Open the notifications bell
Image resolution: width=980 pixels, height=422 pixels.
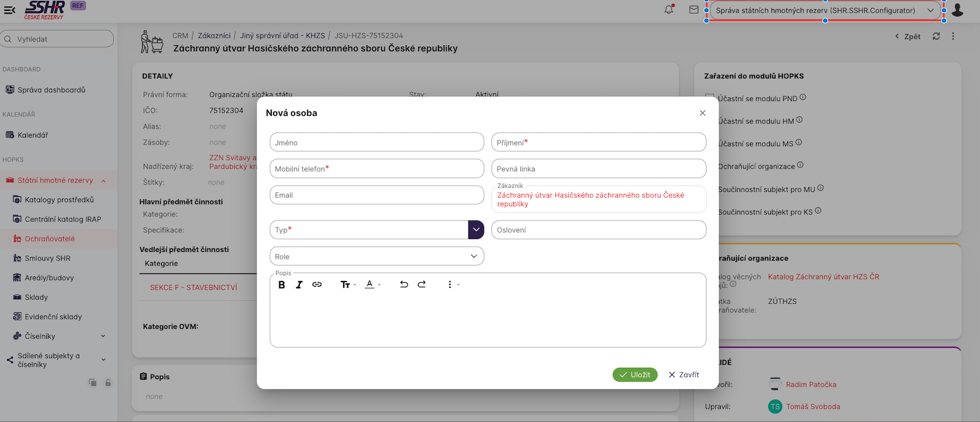(669, 10)
